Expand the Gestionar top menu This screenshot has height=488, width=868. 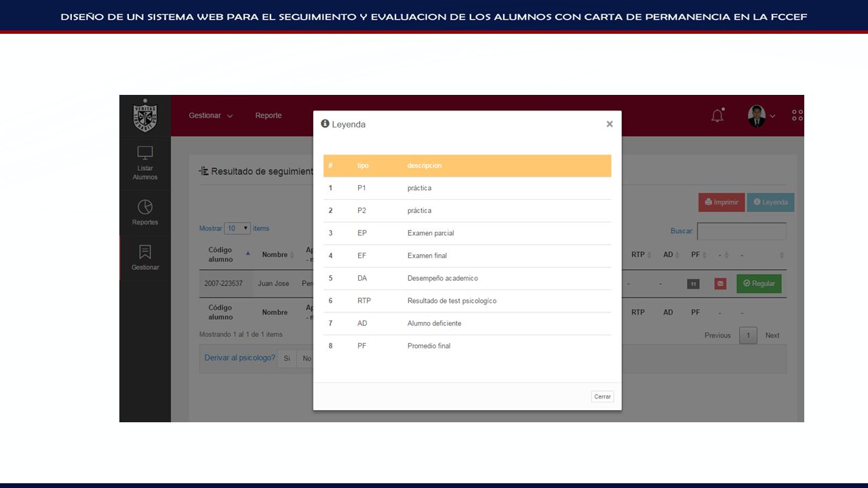click(x=211, y=115)
